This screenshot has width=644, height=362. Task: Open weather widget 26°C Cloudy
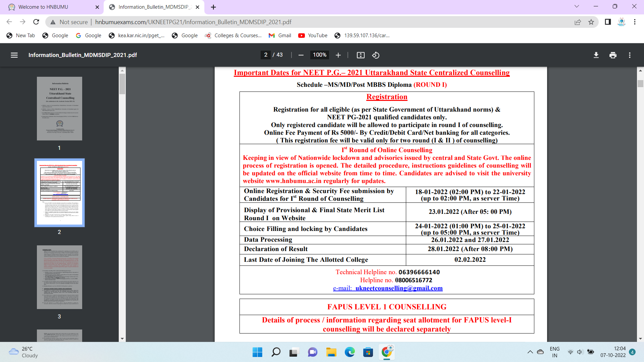click(x=23, y=352)
